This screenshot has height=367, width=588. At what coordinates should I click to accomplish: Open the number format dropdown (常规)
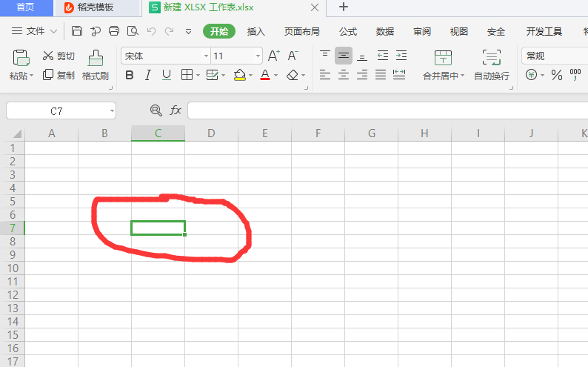pyautogui.click(x=555, y=56)
